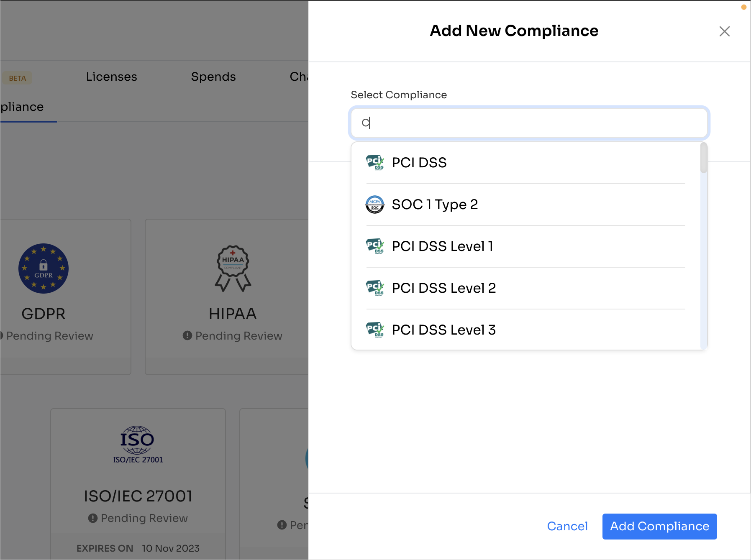Click the warning icon beside HIPAA Pending Review

coord(187,335)
